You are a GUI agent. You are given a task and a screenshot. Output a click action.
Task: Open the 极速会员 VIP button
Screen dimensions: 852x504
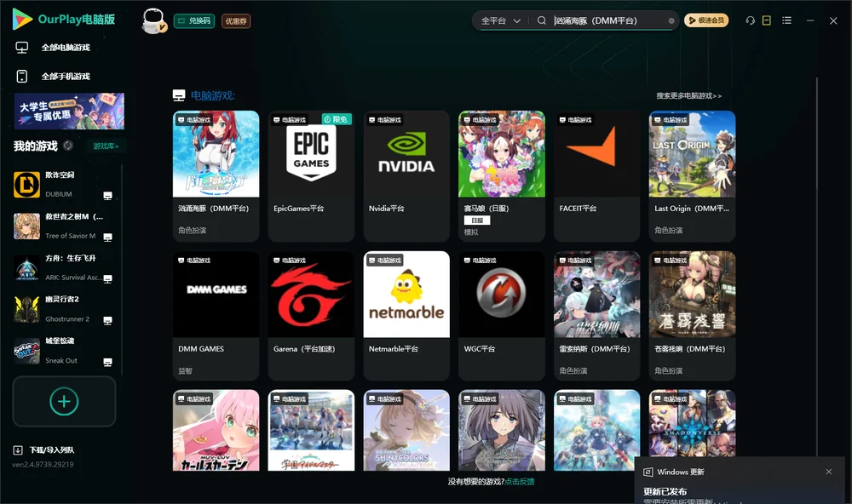[x=705, y=20]
